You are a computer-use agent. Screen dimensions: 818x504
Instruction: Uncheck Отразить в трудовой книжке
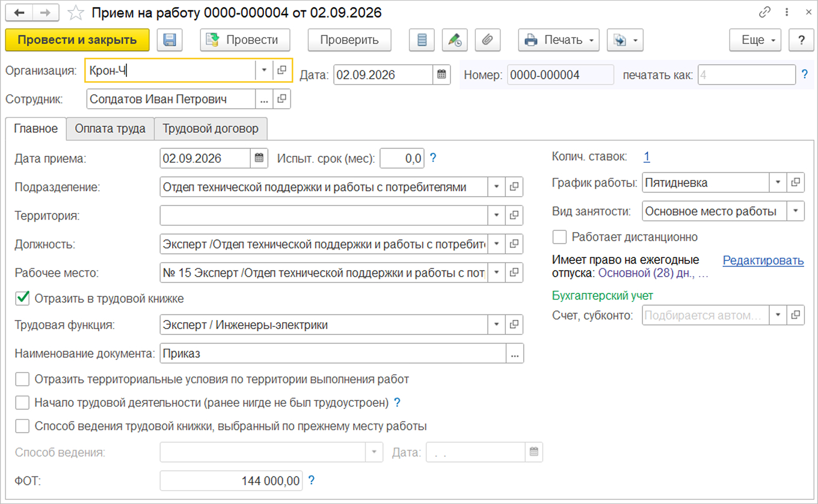tap(22, 298)
